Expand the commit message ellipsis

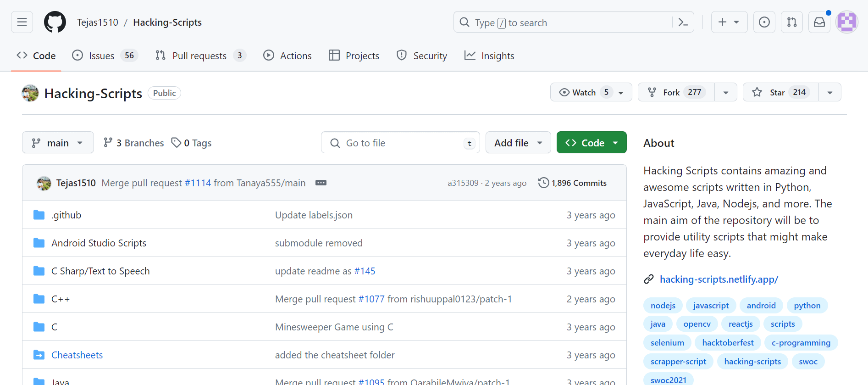321,183
